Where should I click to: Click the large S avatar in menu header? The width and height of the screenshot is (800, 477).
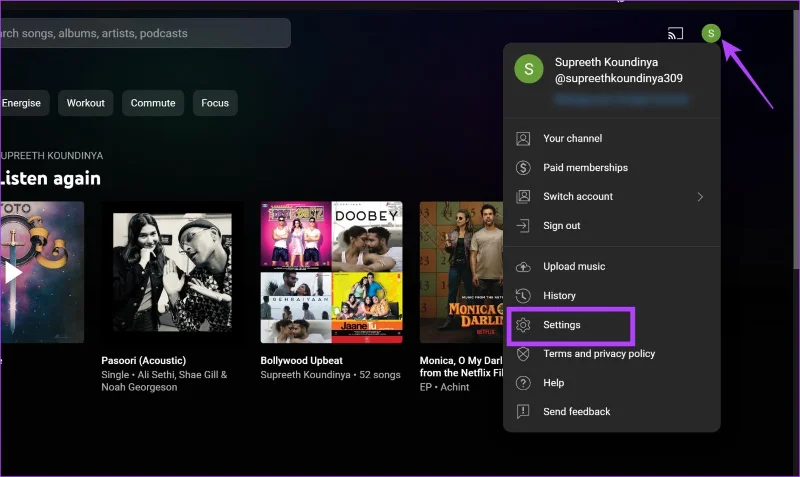tap(529, 69)
